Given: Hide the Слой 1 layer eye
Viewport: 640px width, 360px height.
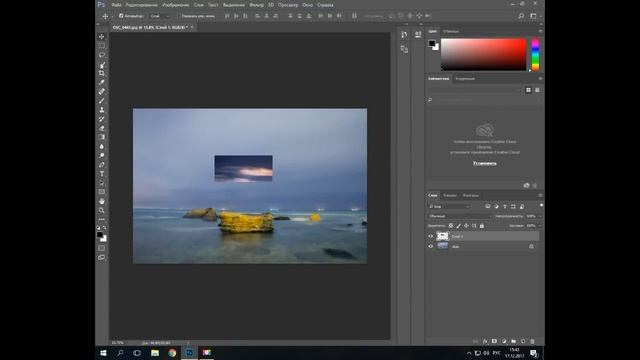Looking at the screenshot, I should 431,236.
